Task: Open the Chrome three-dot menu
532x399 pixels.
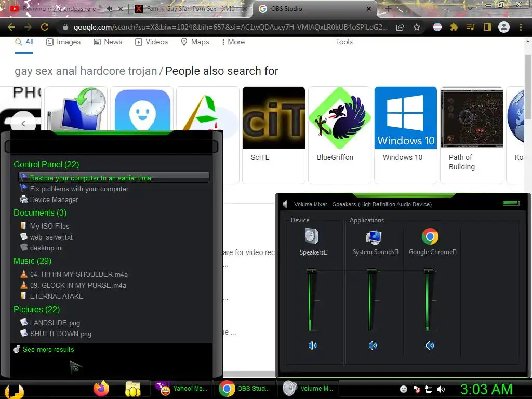Action: (521, 27)
